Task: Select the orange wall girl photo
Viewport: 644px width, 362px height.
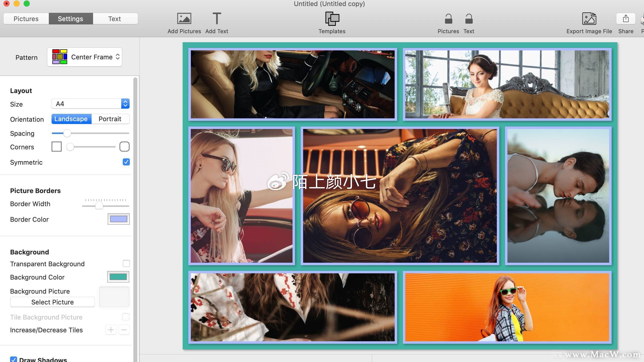Action: coord(507,307)
